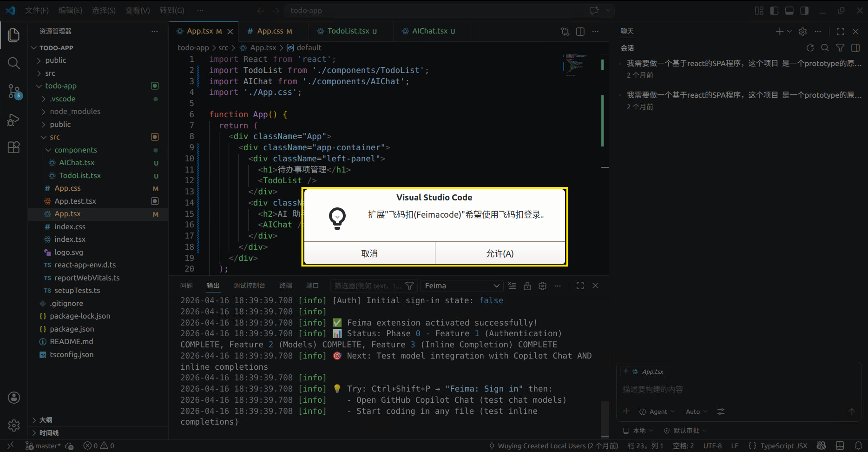Click the customize layout icon in the title bar
Image resolution: width=868 pixels, height=452 pixels.
(x=759, y=10)
